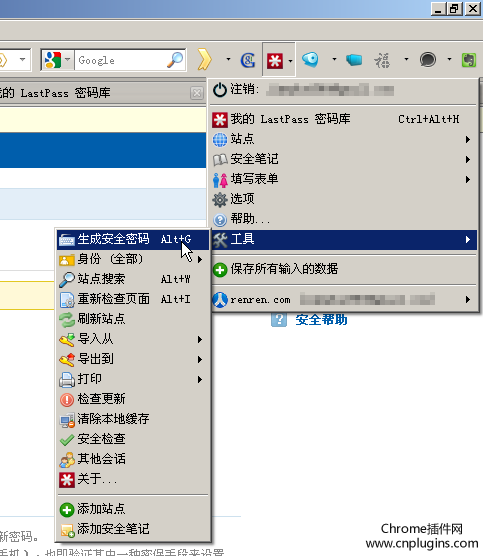The height and width of the screenshot is (556, 483).
Task: Expand the 安全笔记 submenu
Action: click(x=343, y=159)
